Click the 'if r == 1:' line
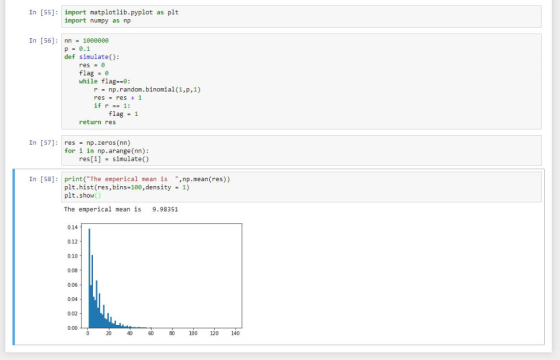The image size is (560, 360). pos(112,106)
